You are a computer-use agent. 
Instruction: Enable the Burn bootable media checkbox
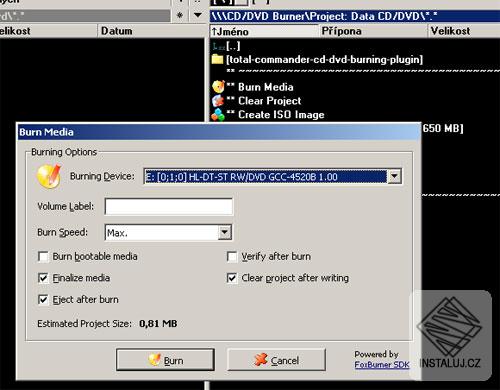click(x=43, y=257)
